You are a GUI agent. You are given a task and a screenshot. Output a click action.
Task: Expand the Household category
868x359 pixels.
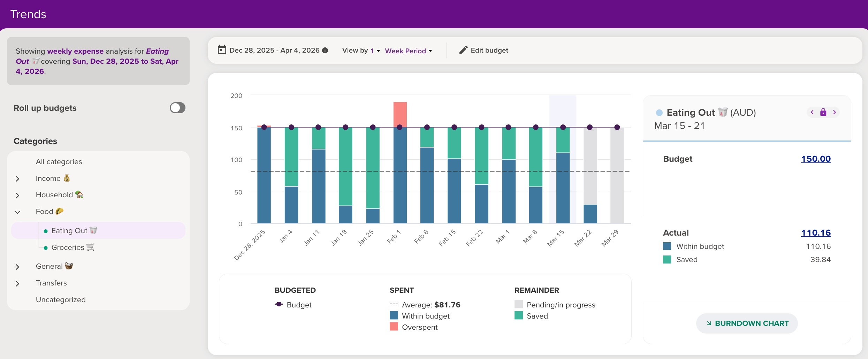(x=17, y=196)
